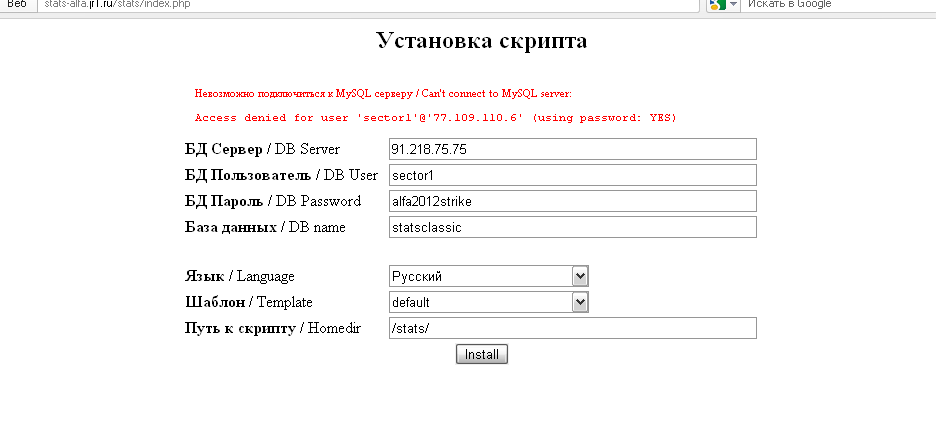
Task: Click the БД Сервер / DB Server label
Action: [x=262, y=149]
